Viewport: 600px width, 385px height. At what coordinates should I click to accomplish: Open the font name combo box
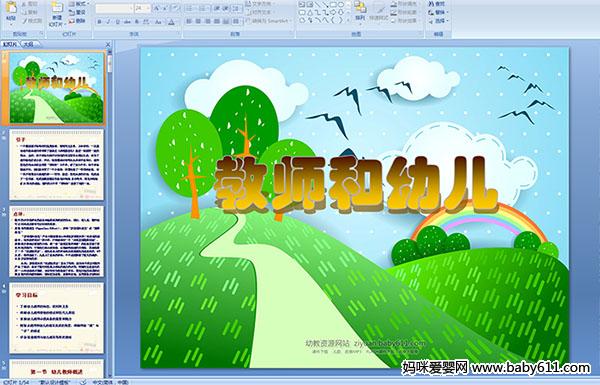[114, 8]
